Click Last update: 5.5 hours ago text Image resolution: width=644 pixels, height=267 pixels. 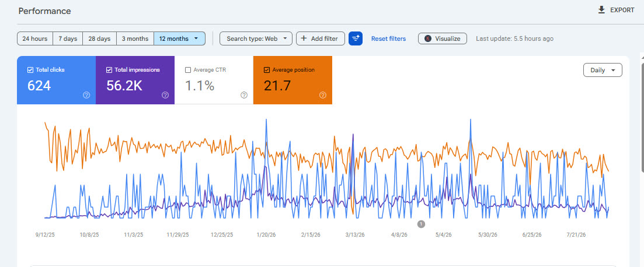[x=514, y=38]
